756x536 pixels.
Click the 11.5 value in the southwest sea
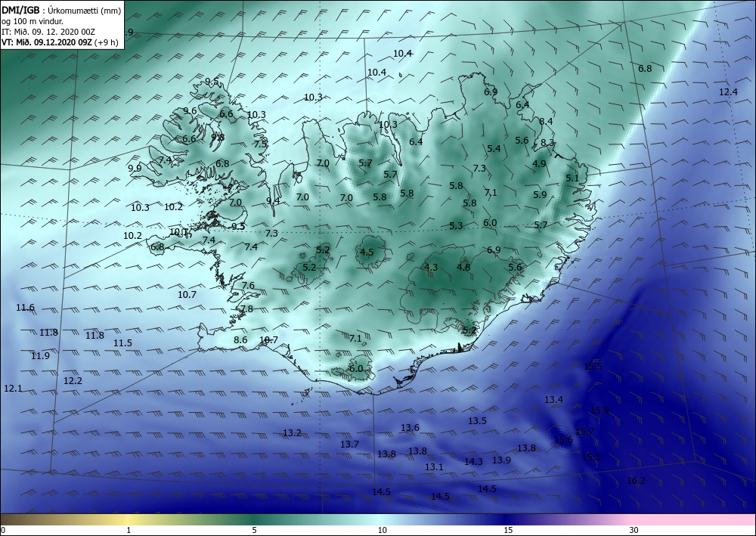point(122,342)
